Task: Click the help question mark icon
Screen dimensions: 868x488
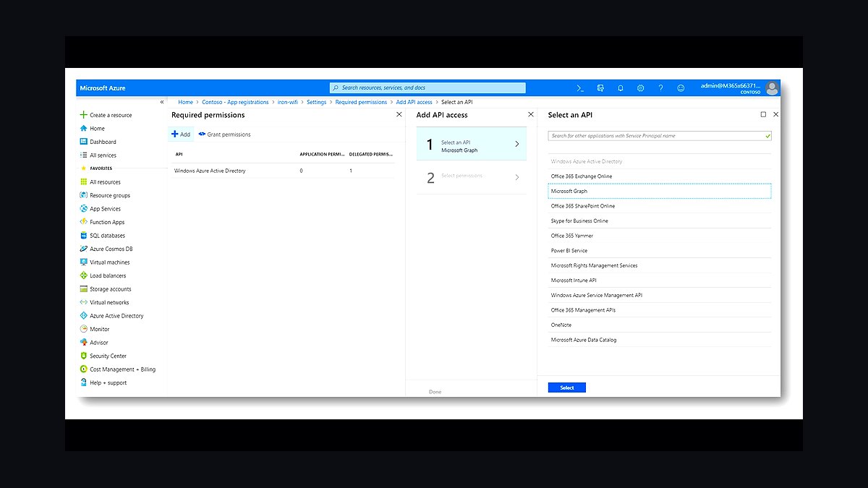Action: pyautogui.click(x=660, y=88)
